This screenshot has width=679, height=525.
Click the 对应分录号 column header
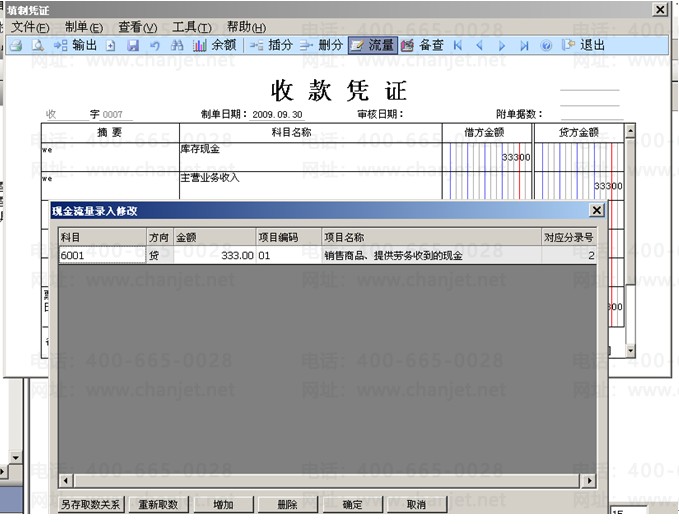tap(569, 237)
